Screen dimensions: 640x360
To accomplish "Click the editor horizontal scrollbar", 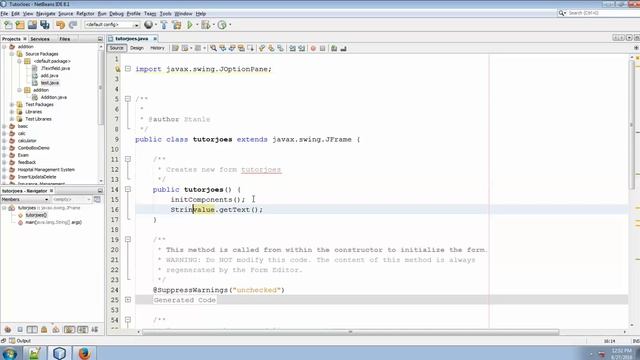I will pyautogui.click(x=350, y=332).
